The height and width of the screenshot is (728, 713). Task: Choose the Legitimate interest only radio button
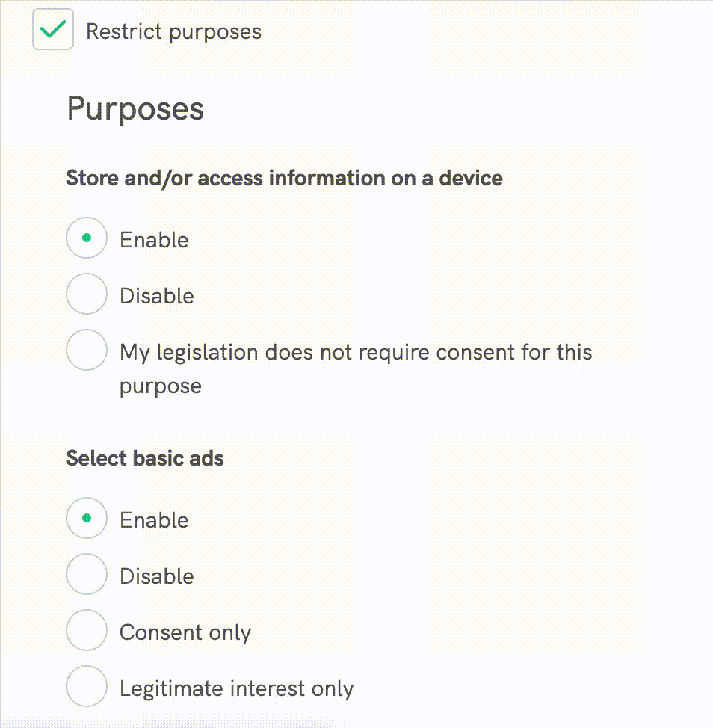click(x=87, y=687)
